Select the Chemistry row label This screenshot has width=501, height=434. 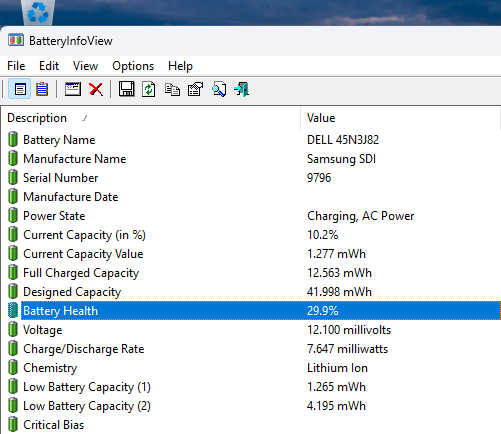50,368
